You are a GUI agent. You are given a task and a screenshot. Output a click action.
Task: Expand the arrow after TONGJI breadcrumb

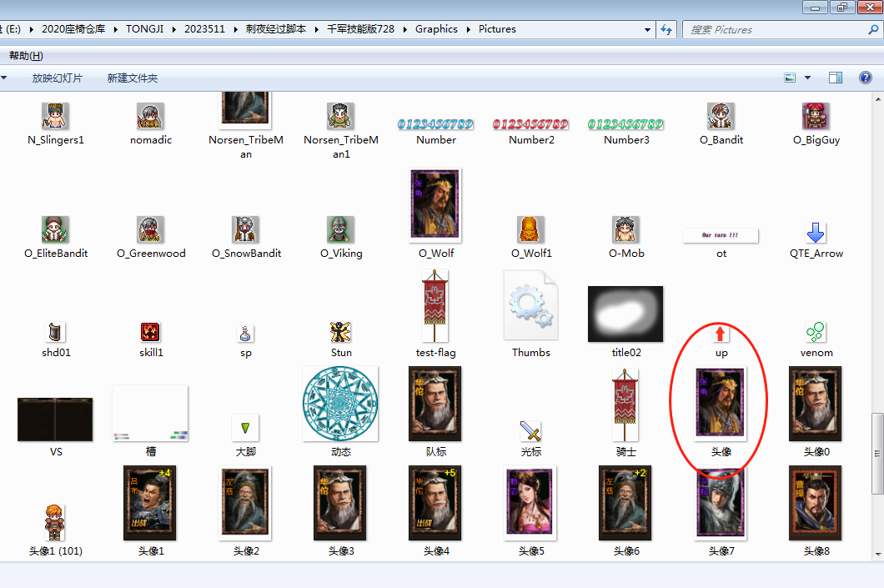coord(173,29)
